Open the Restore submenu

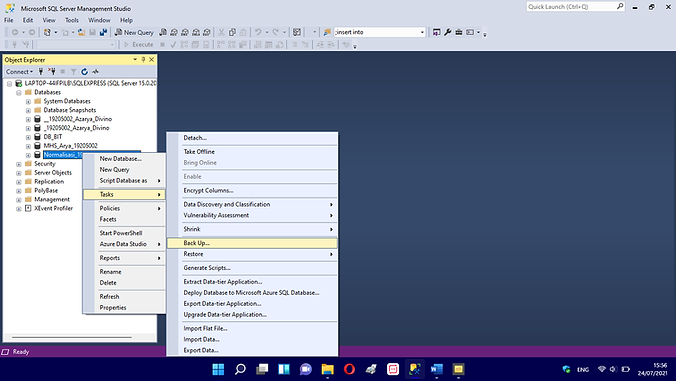(x=252, y=254)
